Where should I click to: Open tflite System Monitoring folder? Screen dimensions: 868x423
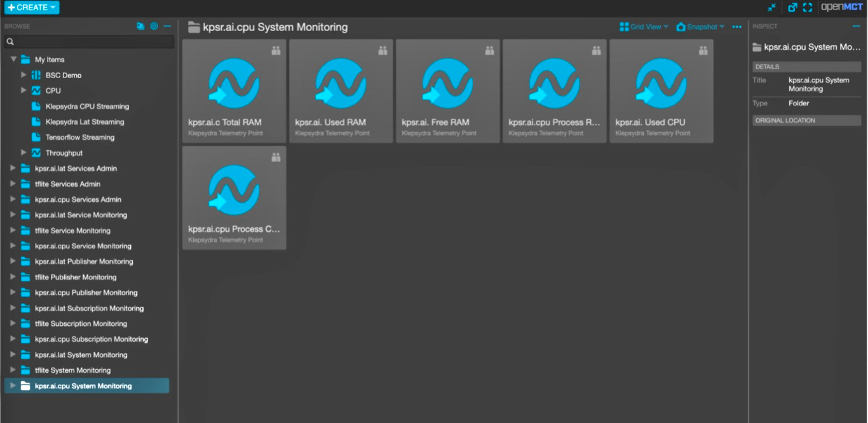(x=73, y=370)
